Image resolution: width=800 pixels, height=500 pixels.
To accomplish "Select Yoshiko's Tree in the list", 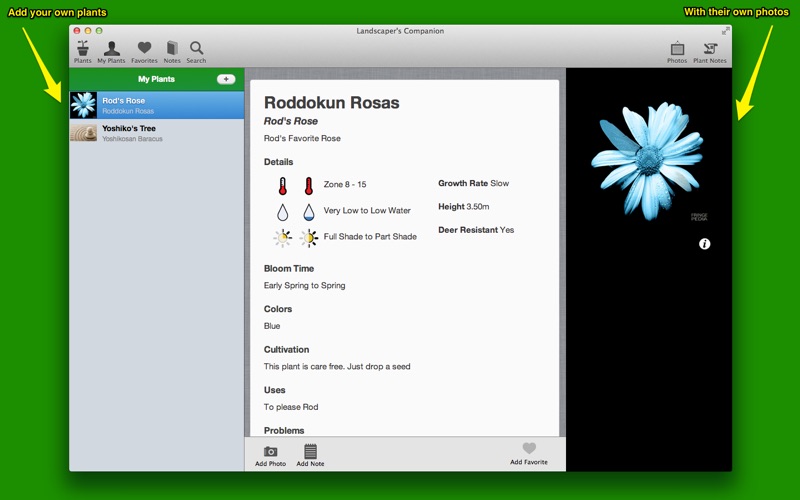I will coord(157,133).
